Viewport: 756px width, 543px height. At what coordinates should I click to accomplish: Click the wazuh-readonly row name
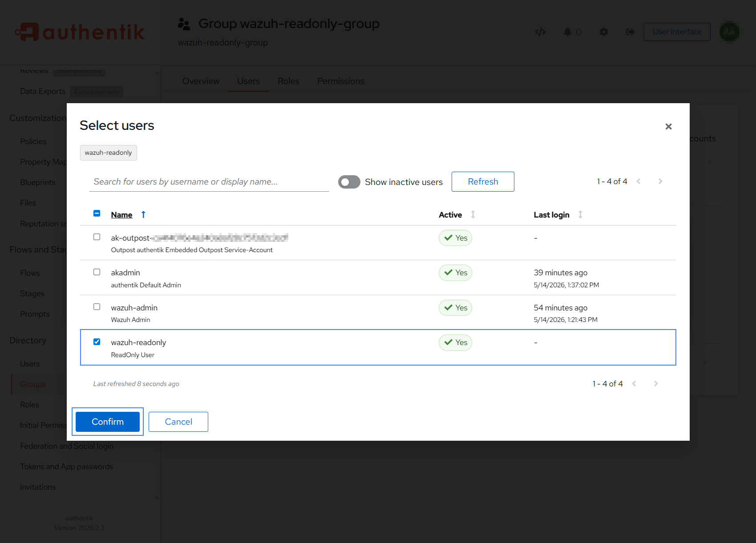tap(138, 342)
